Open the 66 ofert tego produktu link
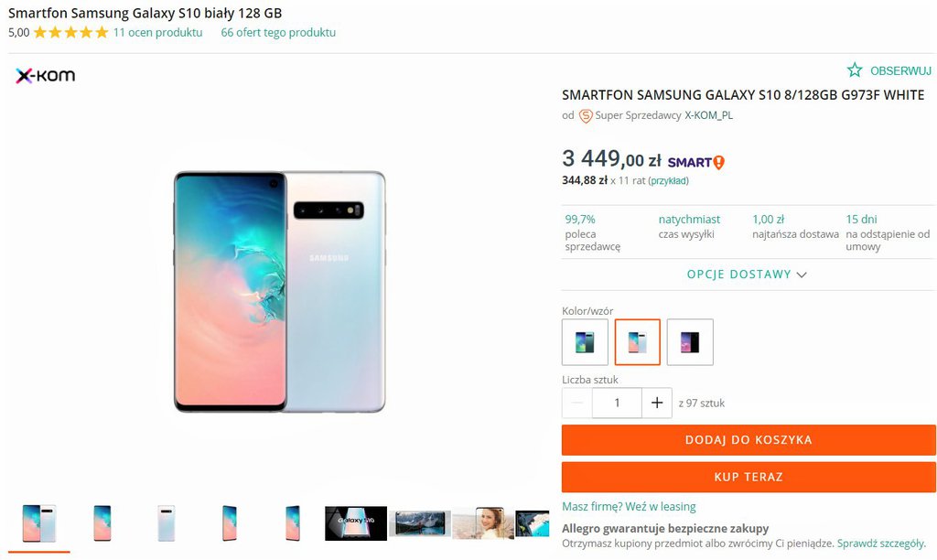This screenshot has width=937, height=560. 278,33
